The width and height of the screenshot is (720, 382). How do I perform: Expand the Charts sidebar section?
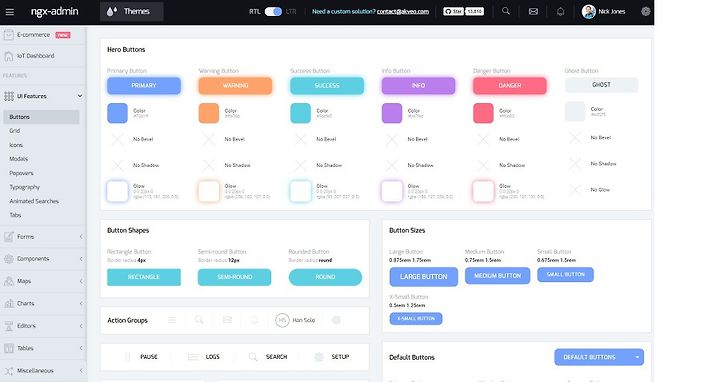click(81, 303)
